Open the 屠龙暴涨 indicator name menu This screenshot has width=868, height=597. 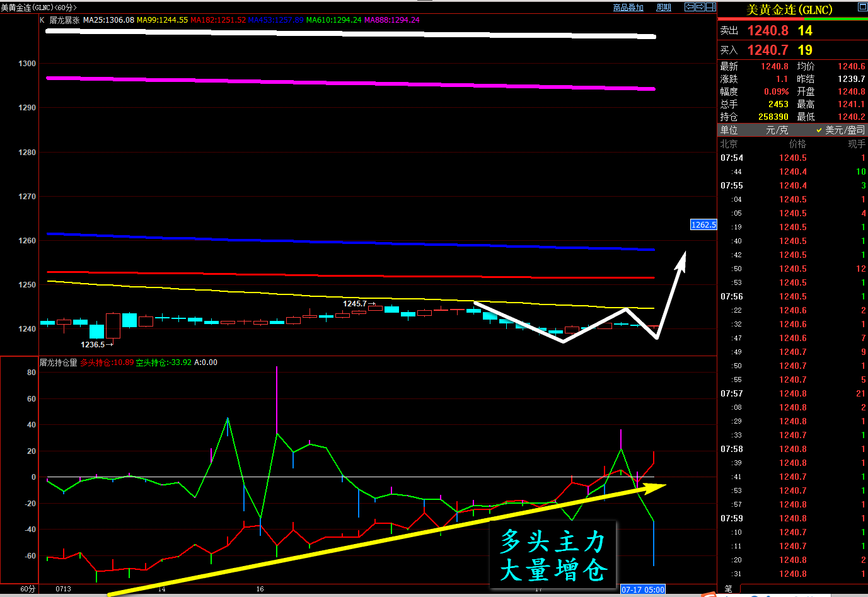click(64, 20)
